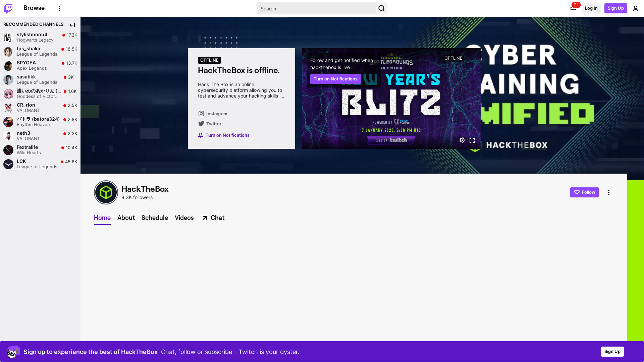Open the player settings gear
The width and height of the screenshot is (644, 362).
pos(462,140)
